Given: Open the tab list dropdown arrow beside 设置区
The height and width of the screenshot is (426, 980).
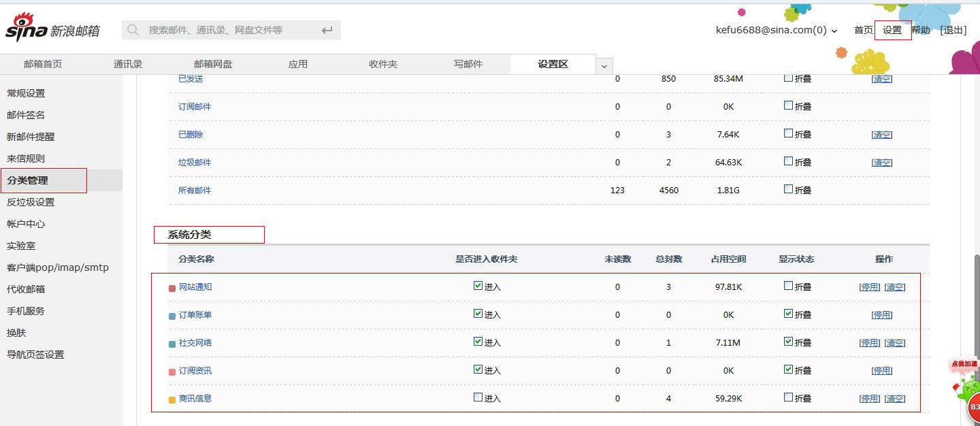Looking at the screenshot, I should point(604,66).
